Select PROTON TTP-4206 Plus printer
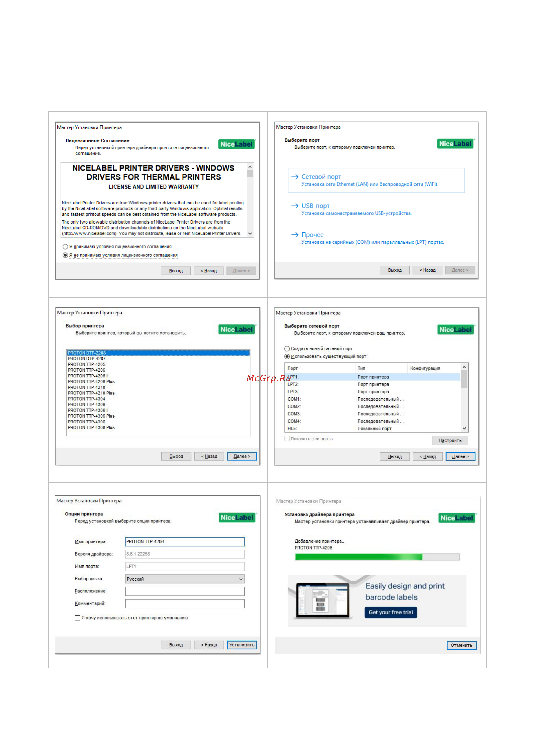 coord(158,382)
